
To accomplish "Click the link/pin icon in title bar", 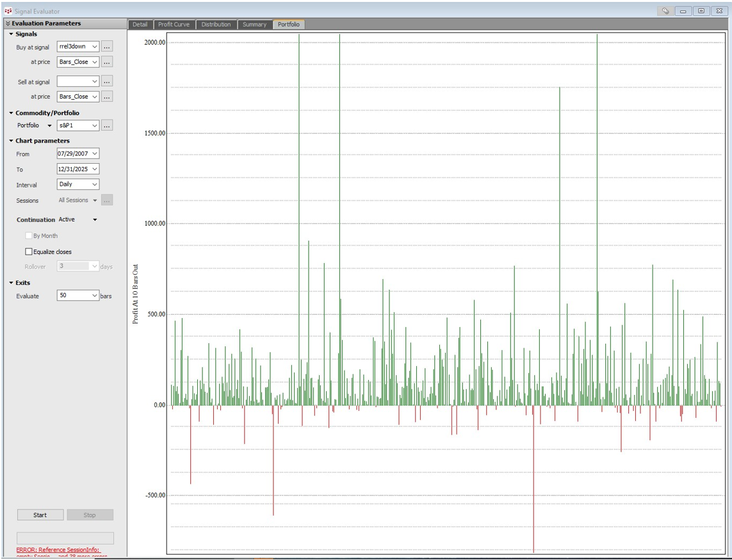I will point(665,11).
